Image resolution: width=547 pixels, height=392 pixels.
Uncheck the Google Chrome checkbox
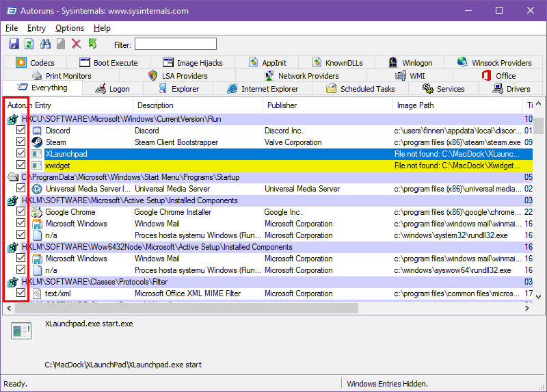pyautogui.click(x=21, y=211)
